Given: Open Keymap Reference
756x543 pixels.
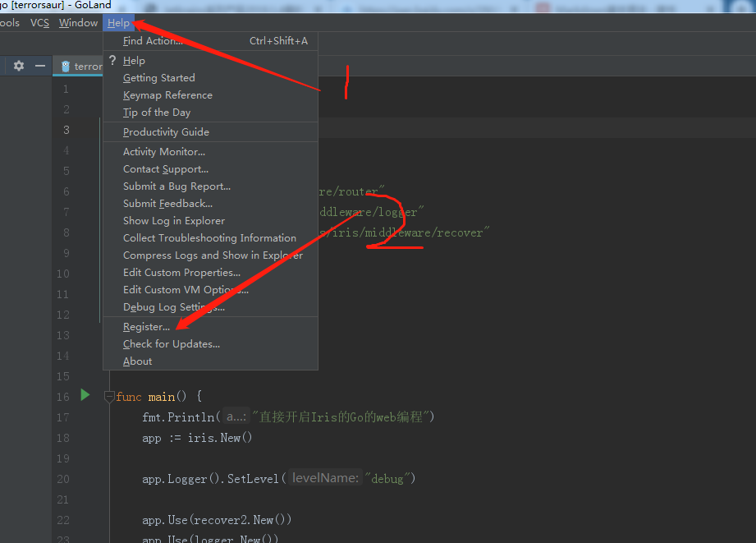Looking at the screenshot, I should [x=210, y=95].
